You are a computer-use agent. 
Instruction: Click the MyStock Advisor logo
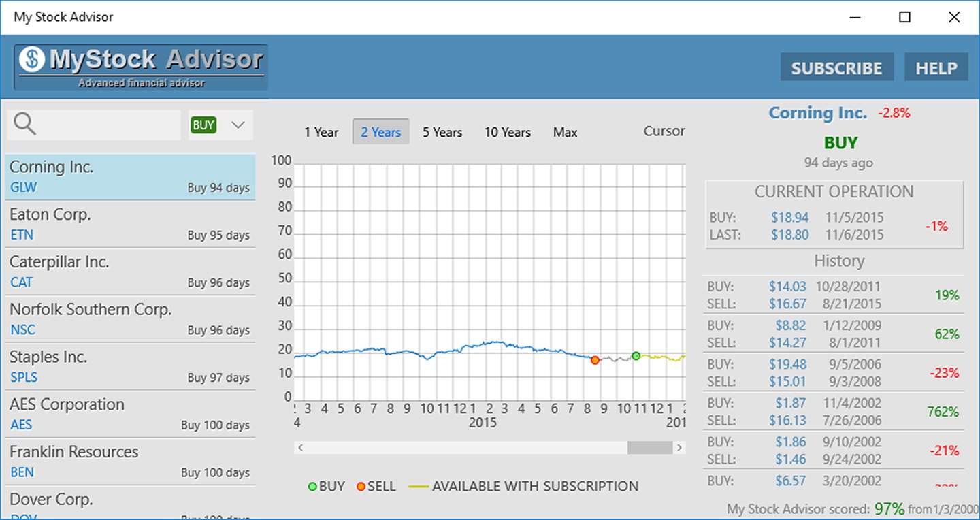click(x=141, y=67)
